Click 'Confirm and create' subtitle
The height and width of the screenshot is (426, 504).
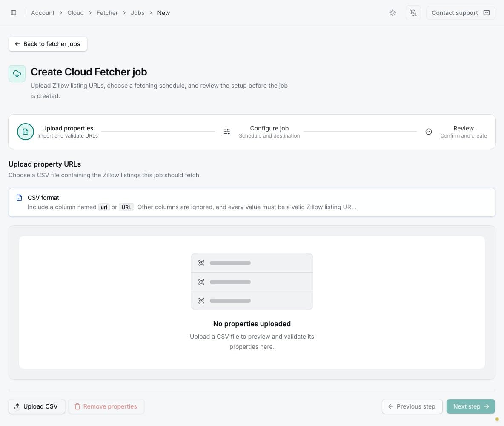[x=464, y=136]
